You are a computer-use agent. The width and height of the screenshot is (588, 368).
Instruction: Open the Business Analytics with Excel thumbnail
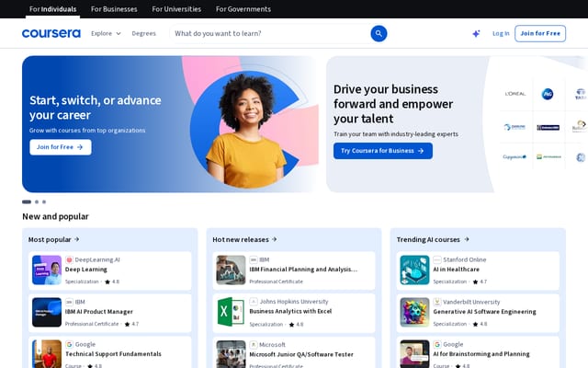click(231, 312)
